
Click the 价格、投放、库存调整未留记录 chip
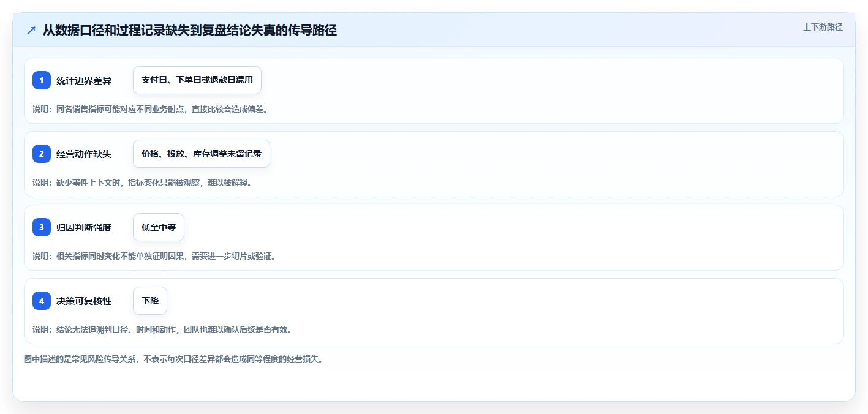pyautogui.click(x=202, y=154)
